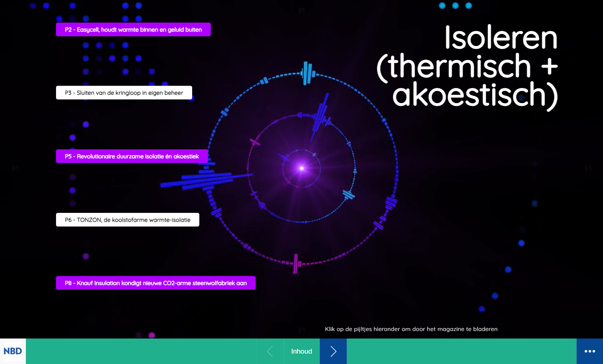Viewport: 603px width, 364px height.
Task: Click the 'Klik op de pijltjes' hint text
Action: (411, 329)
